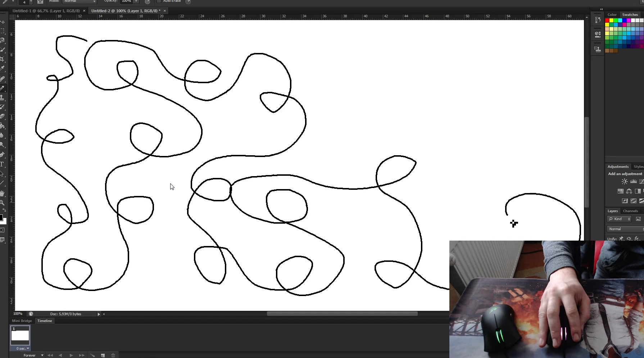Select the Dodge tool
Screen dimensions: 644x358
pyautogui.click(x=3, y=144)
